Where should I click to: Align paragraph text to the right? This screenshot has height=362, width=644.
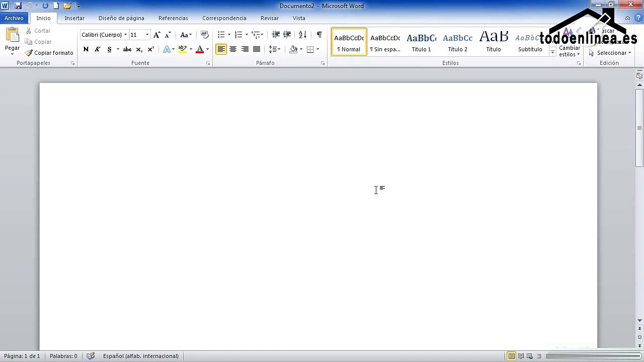coord(245,49)
